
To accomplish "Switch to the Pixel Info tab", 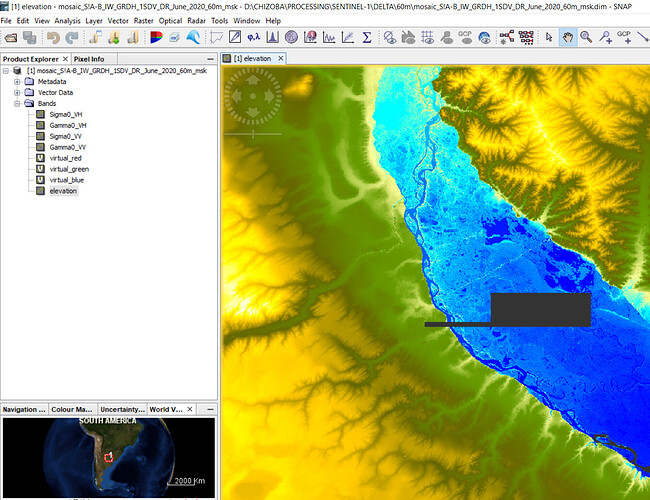I will point(89,59).
